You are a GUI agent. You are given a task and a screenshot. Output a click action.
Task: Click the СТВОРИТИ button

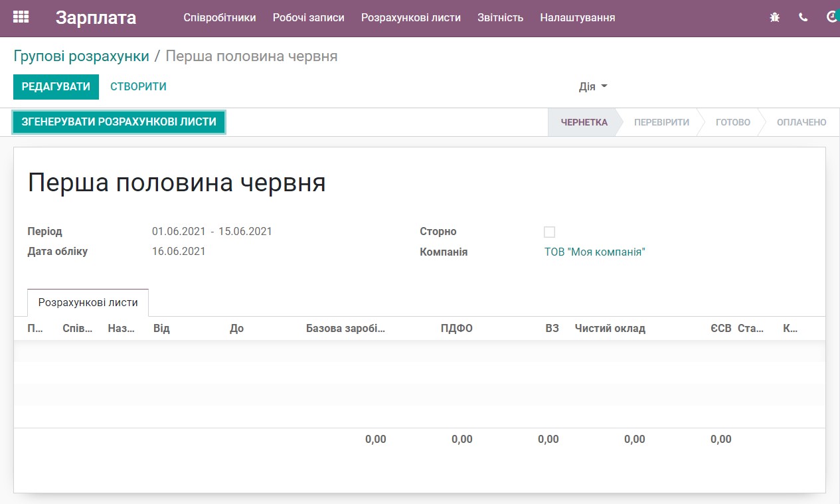coord(137,86)
